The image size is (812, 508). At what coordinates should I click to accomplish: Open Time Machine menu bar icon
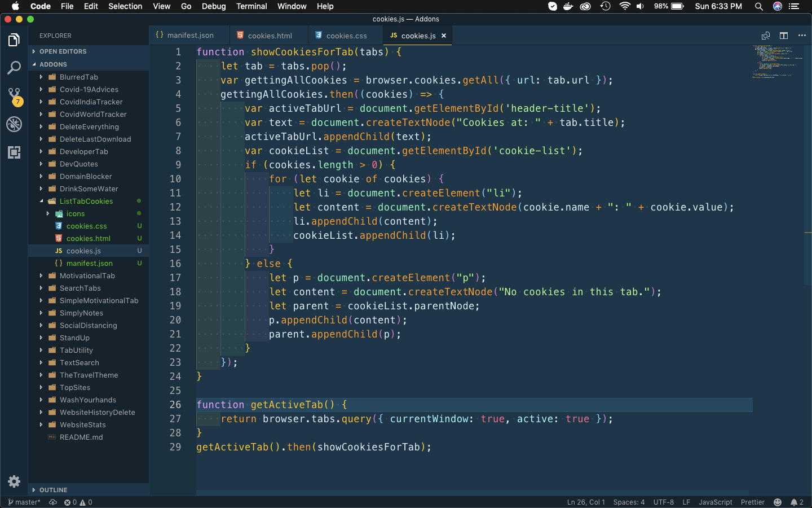(605, 6)
